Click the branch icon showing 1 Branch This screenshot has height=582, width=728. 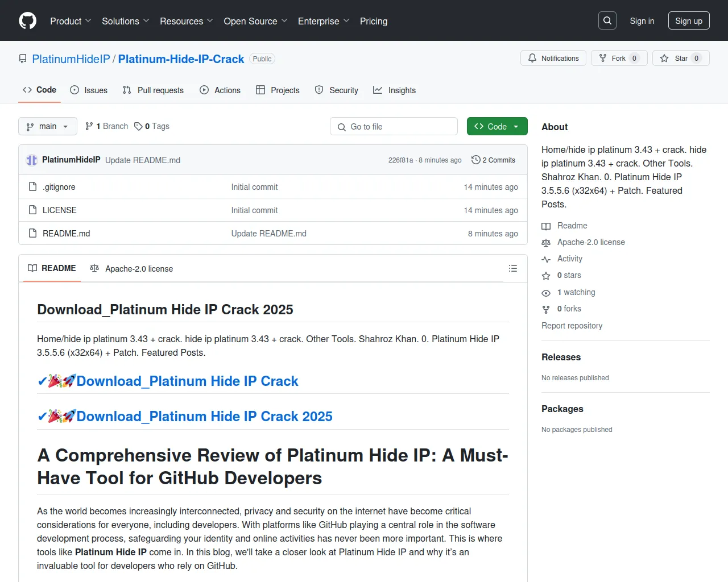89,126
